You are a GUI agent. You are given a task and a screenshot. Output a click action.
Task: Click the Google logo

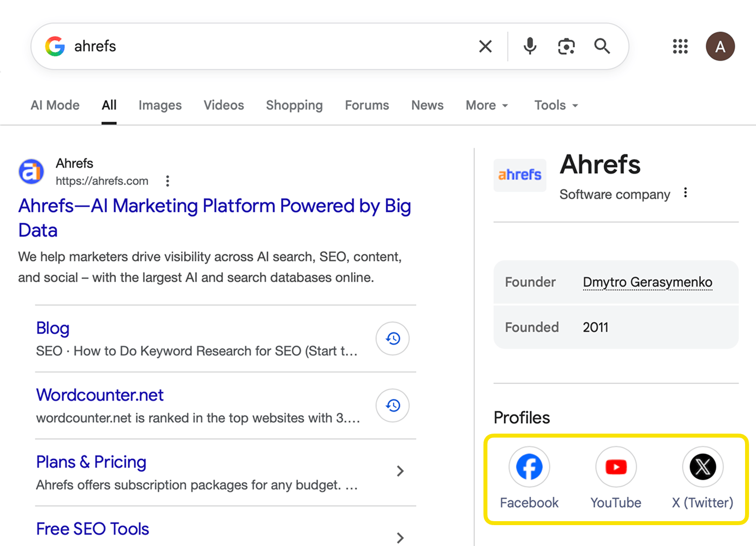tap(55, 46)
